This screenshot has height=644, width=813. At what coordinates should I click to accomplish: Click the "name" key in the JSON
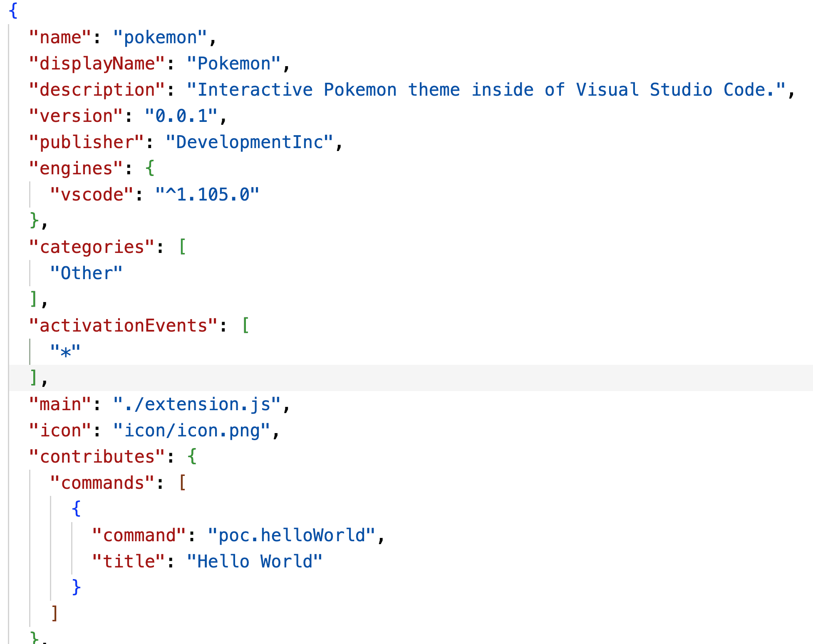pos(60,38)
